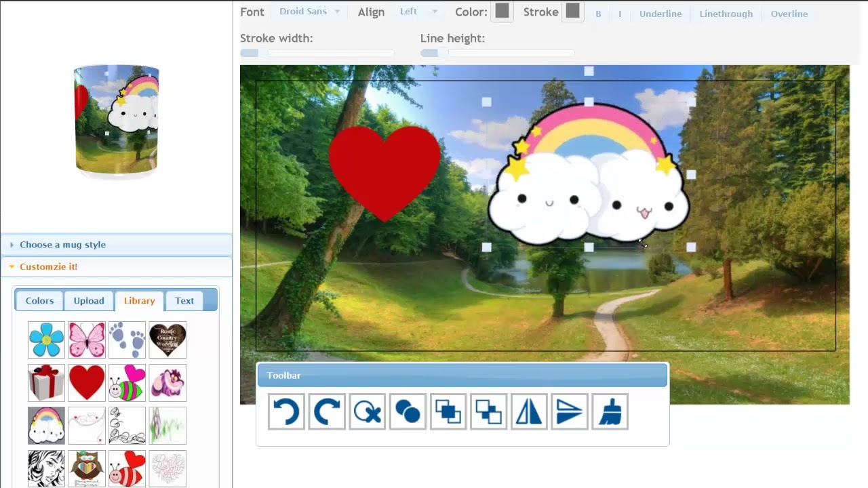Toggle Overline text style

(x=789, y=14)
